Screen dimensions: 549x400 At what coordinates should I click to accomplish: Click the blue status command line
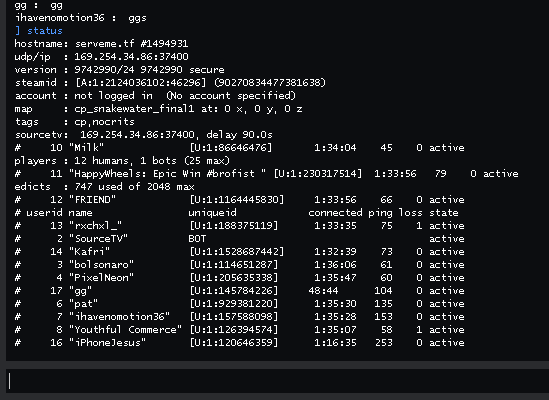point(39,31)
